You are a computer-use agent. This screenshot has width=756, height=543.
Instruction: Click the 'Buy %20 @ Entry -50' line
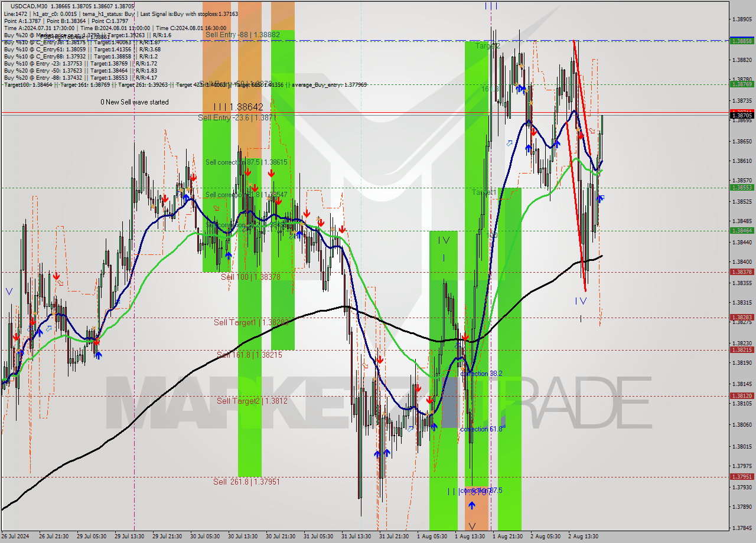[80, 70]
